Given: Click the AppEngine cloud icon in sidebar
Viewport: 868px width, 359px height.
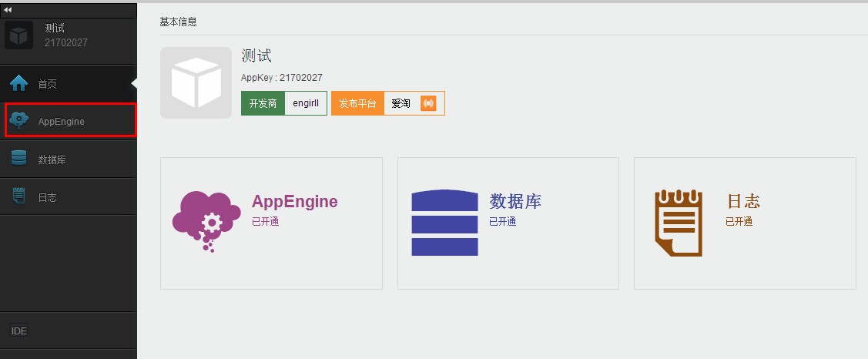Looking at the screenshot, I should click(19, 121).
